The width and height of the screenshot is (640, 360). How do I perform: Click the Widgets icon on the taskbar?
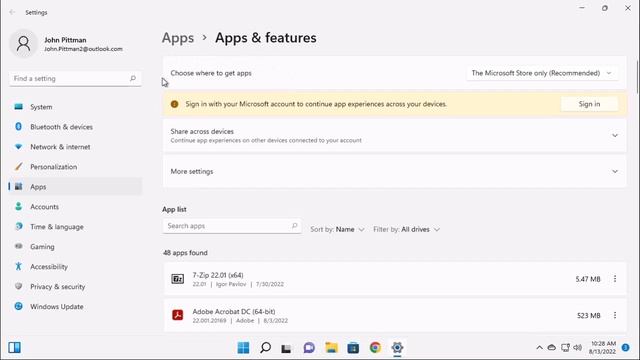pyautogui.click(x=14, y=347)
